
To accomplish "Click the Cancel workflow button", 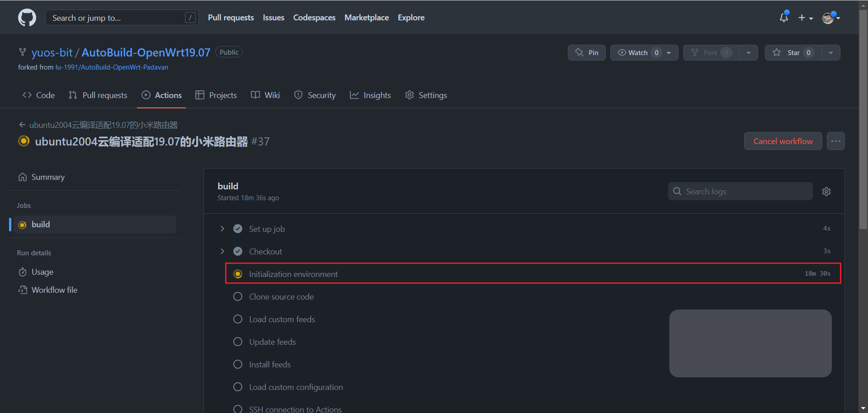I will pyautogui.click(x=783, y=141).
